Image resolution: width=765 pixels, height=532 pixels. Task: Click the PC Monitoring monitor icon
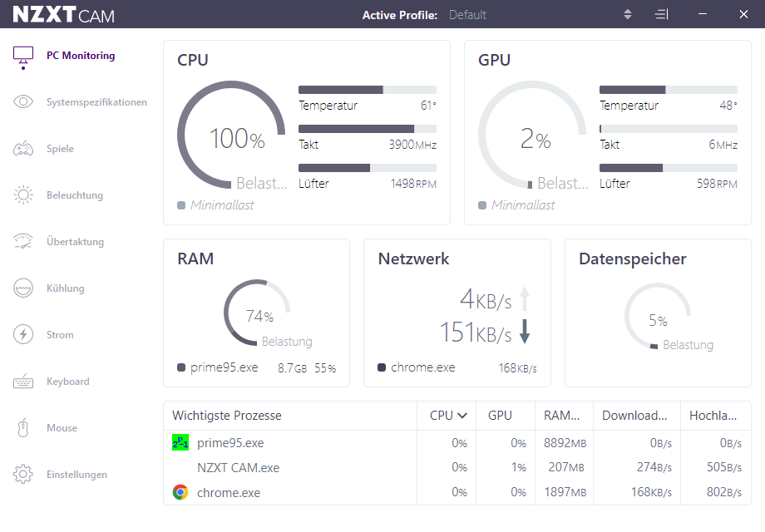[x=23, y=57]
